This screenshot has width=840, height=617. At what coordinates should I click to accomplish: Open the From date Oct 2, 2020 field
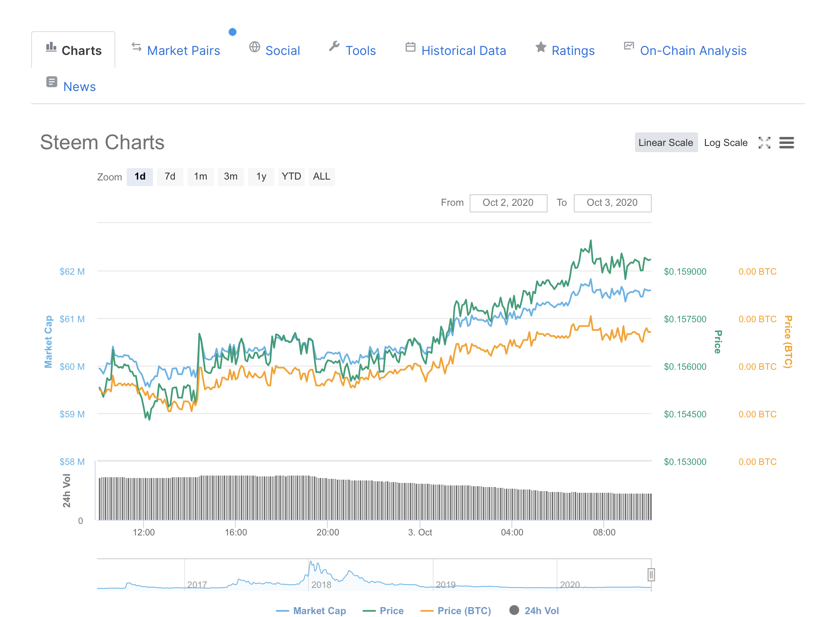[508, 203]
